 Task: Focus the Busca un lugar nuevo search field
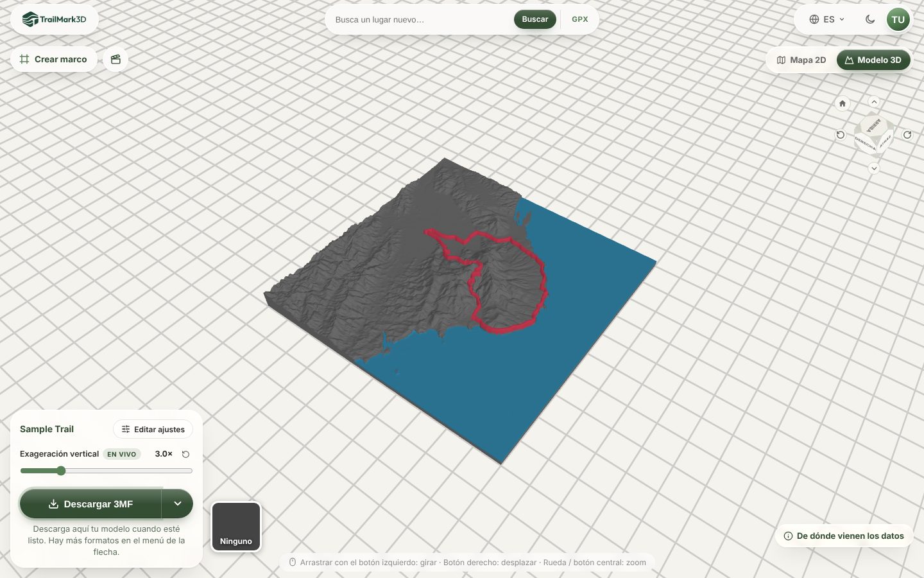pos(422,19)
